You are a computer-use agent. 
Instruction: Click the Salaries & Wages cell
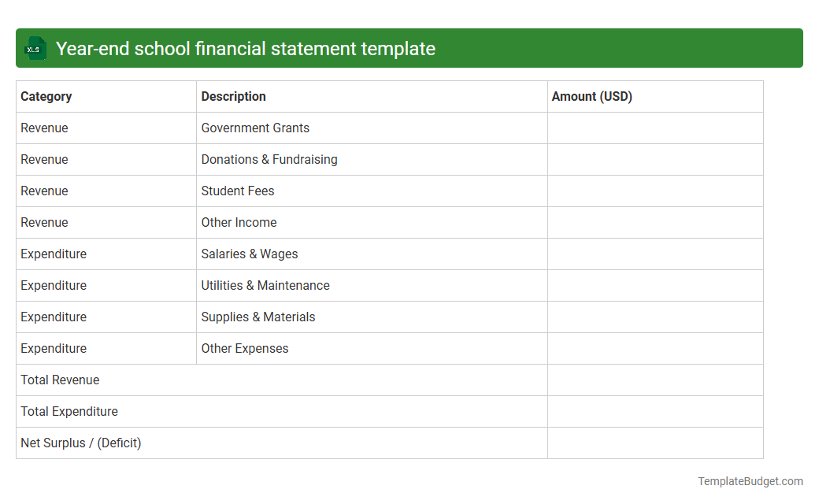point(249,254)
